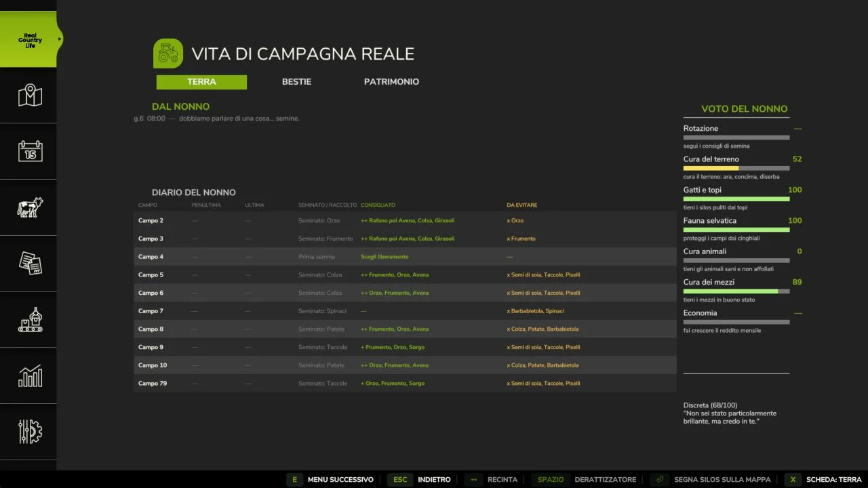This screenshot has width=868, height=488.
Task: Open the settings sliders gear sidebar icon
Action: (x=30, y=432)
